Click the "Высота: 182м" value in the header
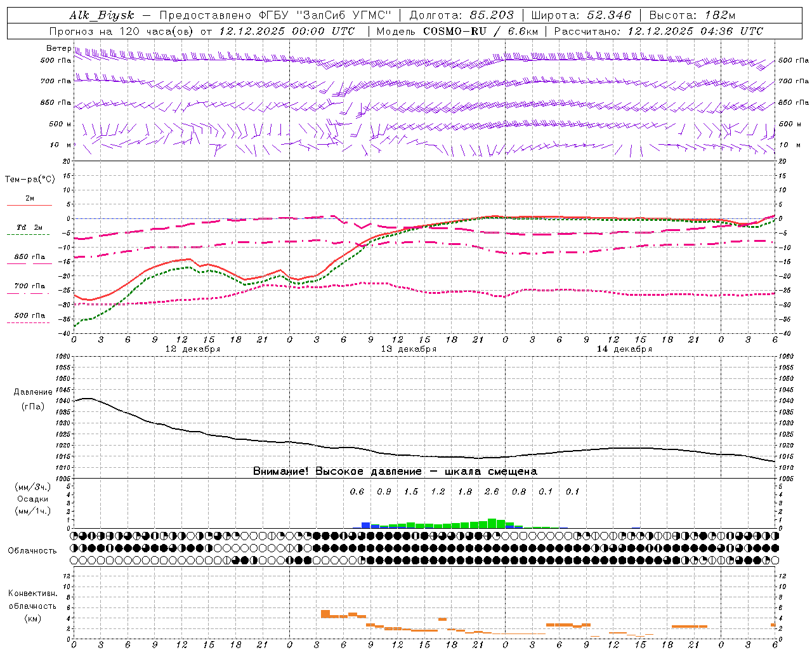Viewport: 812px width, 650px height. click(x=691, y=15)
